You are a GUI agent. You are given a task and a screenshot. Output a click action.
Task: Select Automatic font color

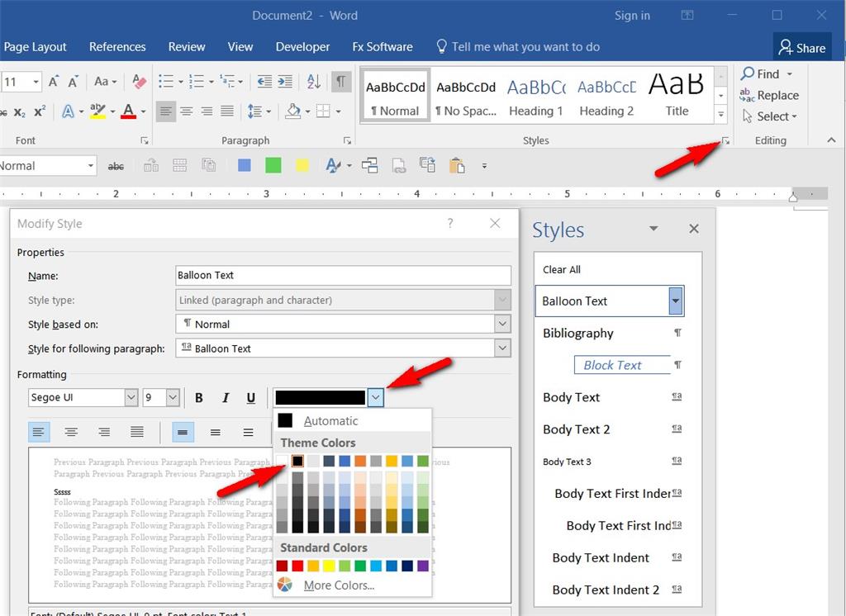click(x=330, y=421)
